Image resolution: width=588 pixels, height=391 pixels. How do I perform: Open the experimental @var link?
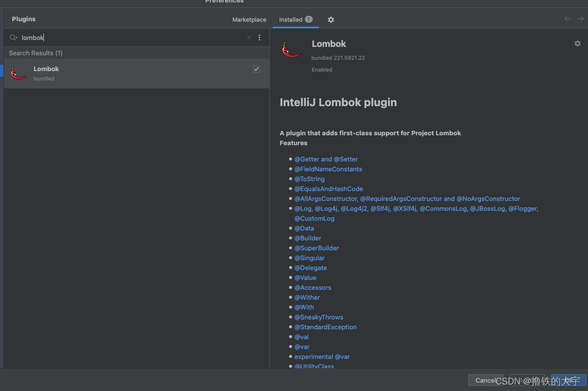pyautogui.click(x=322, y=356)
